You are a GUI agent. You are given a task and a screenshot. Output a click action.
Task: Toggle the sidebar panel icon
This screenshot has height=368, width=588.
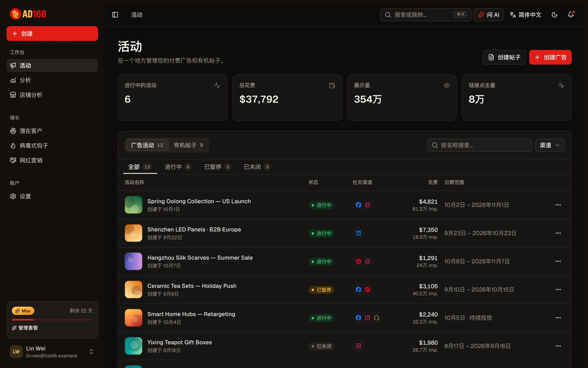(115, 15)
